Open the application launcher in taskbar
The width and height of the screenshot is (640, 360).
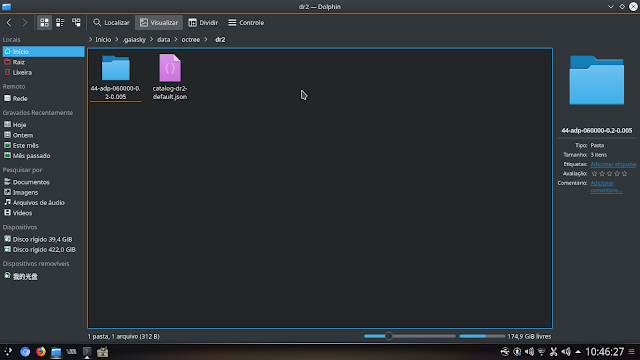(x=8, y=351)
